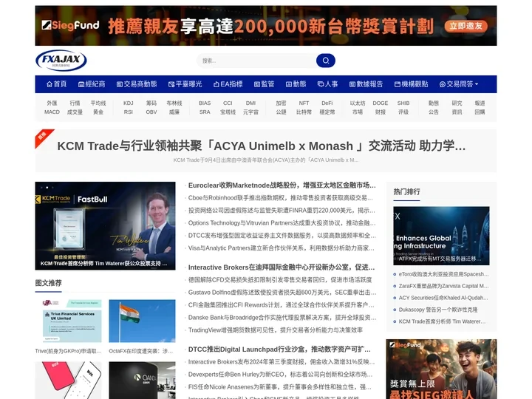Open the DTCC发布增强型固定收益 article
This screenshot has width=532, height=399.
(282, 236)
